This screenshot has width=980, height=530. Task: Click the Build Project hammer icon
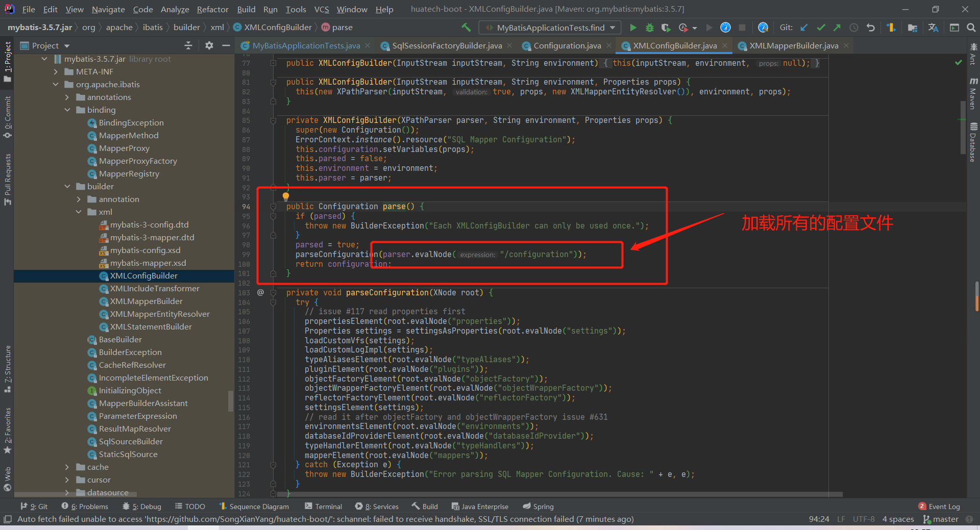[466, 27]
